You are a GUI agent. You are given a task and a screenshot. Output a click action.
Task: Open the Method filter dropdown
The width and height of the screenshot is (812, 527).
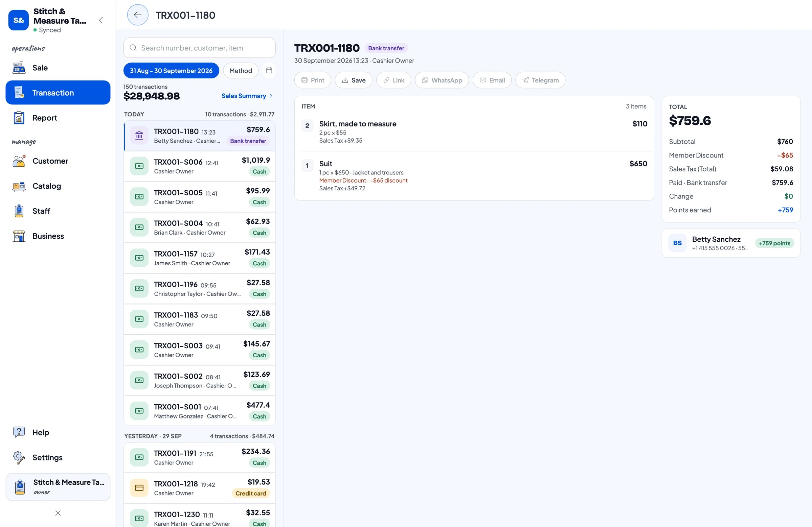(241, 71)
